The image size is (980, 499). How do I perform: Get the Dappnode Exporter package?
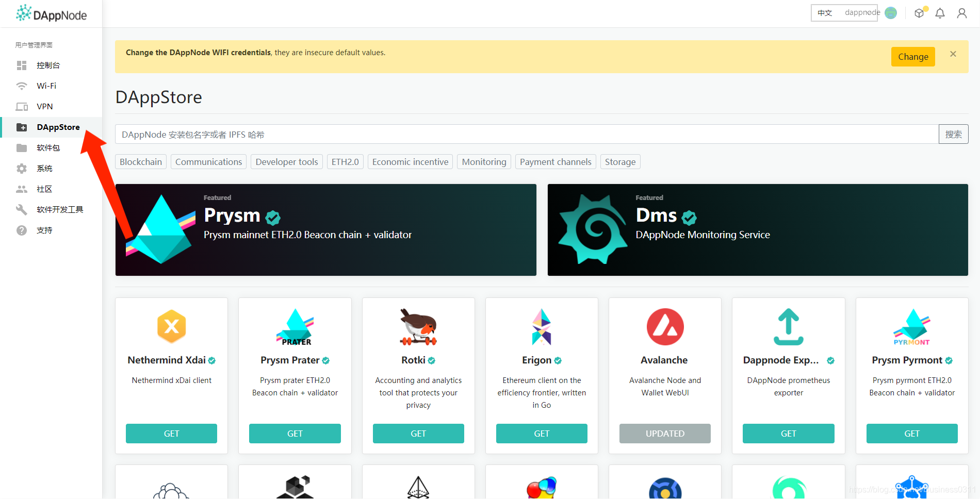789,434
